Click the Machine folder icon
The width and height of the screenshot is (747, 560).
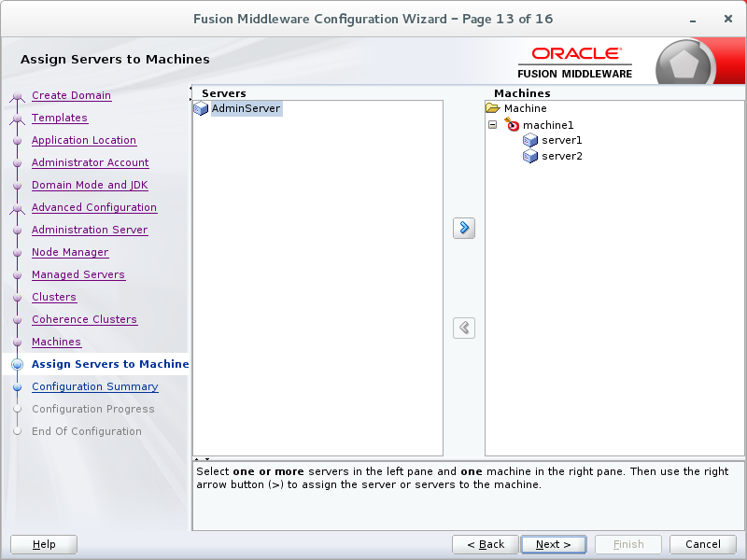493,108
